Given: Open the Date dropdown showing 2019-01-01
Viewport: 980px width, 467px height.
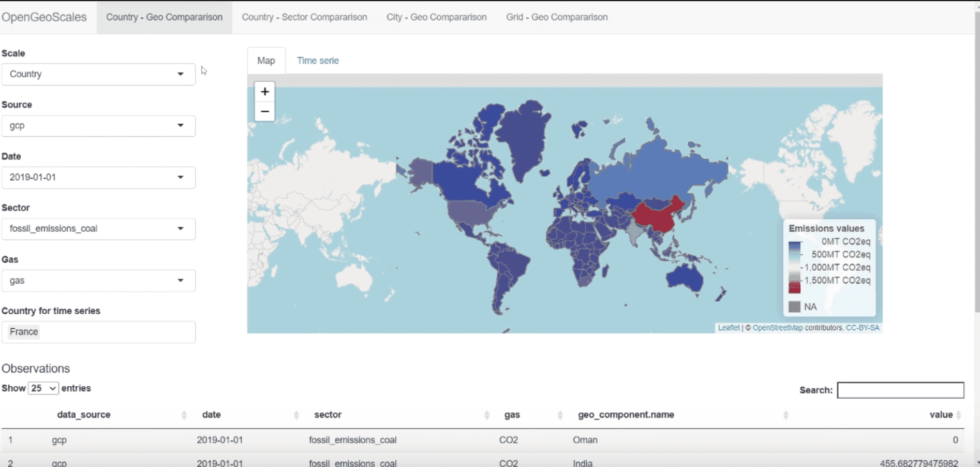Looking at the screenshot, I should (x=98, y=178).
